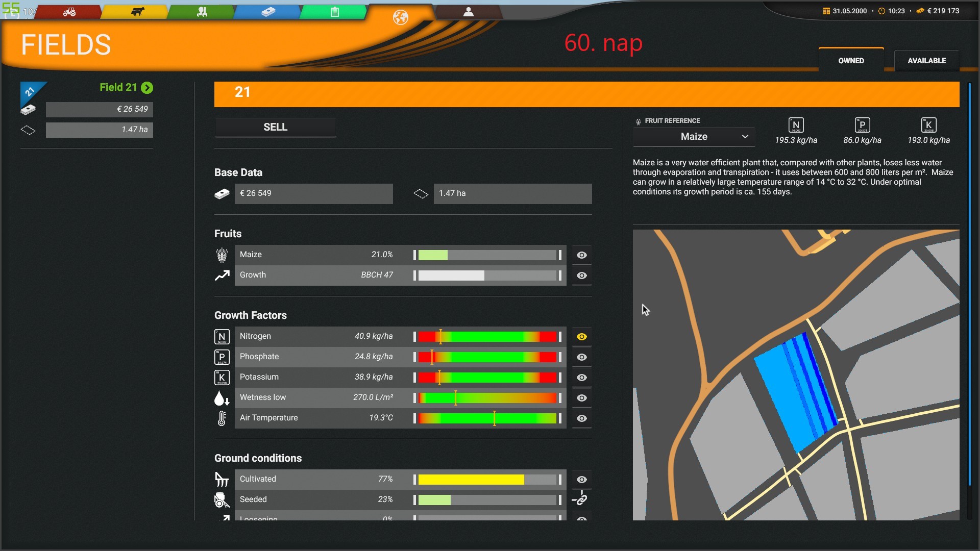Click the Nitrogen N reference icon
The image size is (980, 551).
coord(796,125)
